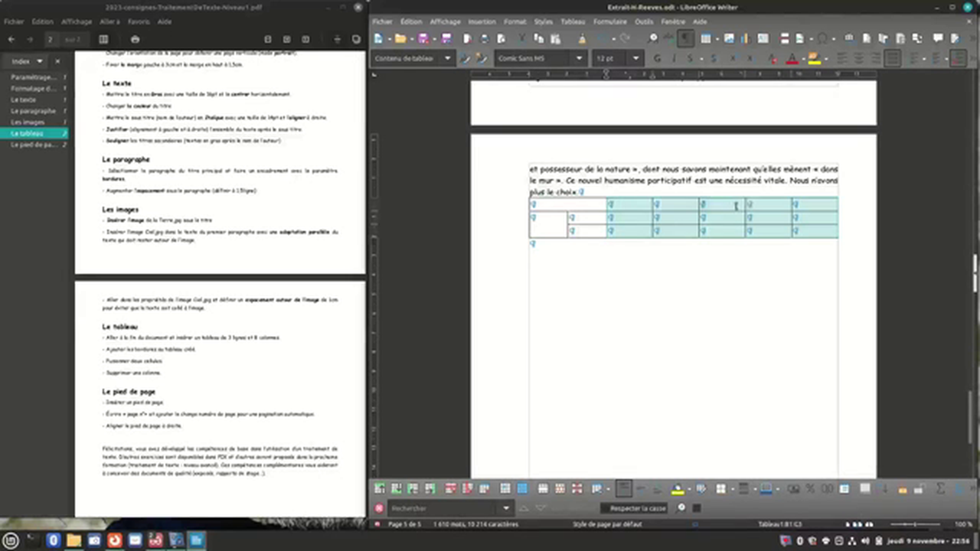The image size is (980, 551).
Task: Open the Favoris menu in PDF viewer
Action: 139,21
